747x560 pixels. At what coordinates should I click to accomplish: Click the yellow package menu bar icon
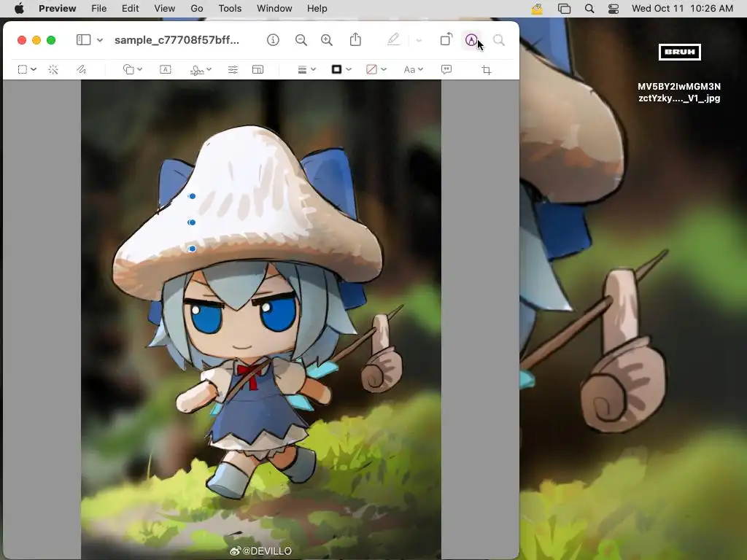coord(537,9)
